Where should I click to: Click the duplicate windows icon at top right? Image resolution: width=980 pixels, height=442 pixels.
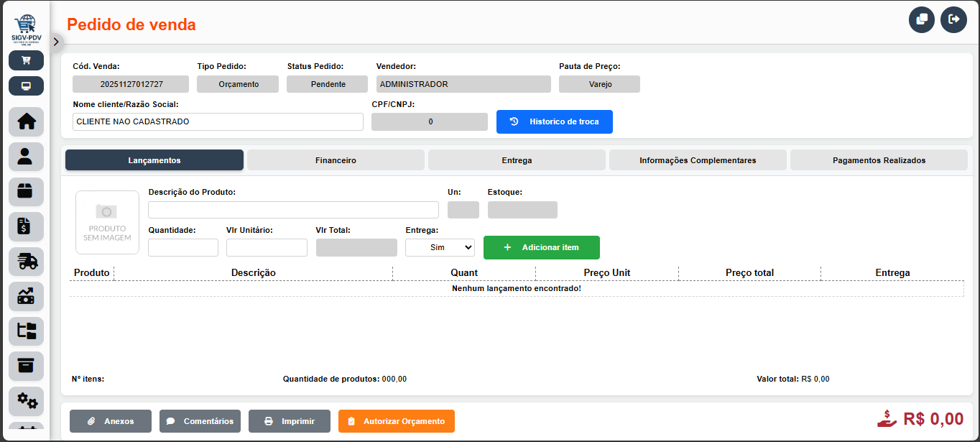(x=922, y=19)
